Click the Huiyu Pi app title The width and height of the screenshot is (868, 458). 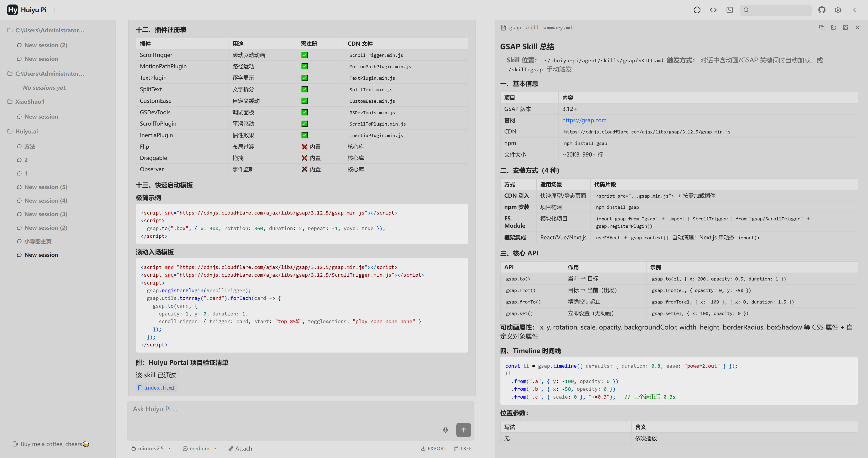click(x=33, y=10)
